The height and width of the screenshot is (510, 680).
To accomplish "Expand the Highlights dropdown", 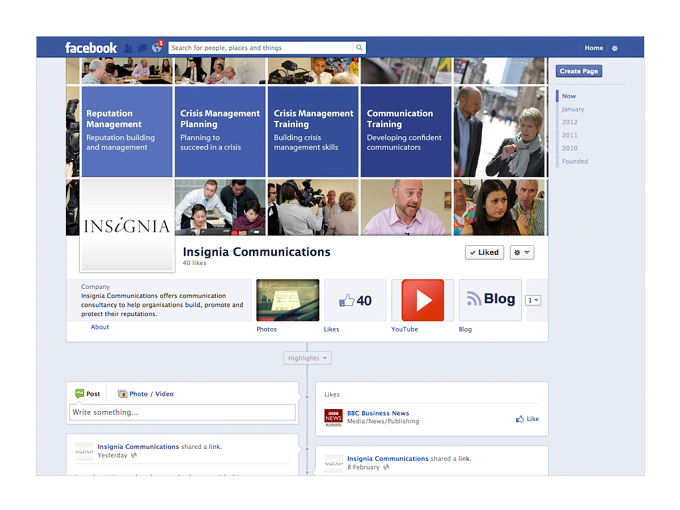I will coord(307,358).
